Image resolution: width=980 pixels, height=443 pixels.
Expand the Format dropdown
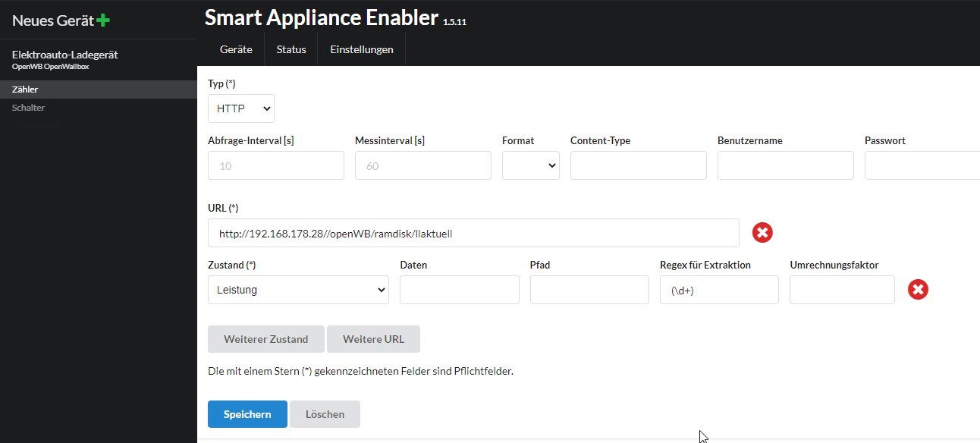pyautogui.click(x=530, y=165)
